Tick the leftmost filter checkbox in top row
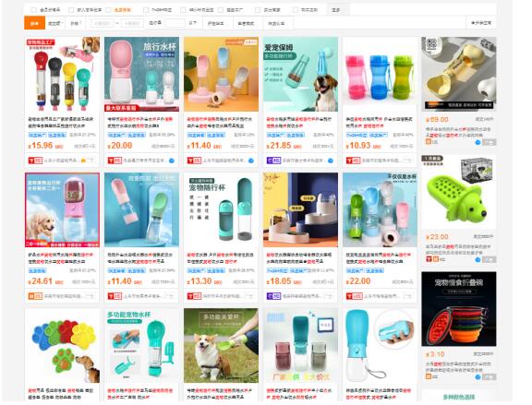Image resolution: width=532 pixels, height=405 pixels. click(x=34, y=10)
